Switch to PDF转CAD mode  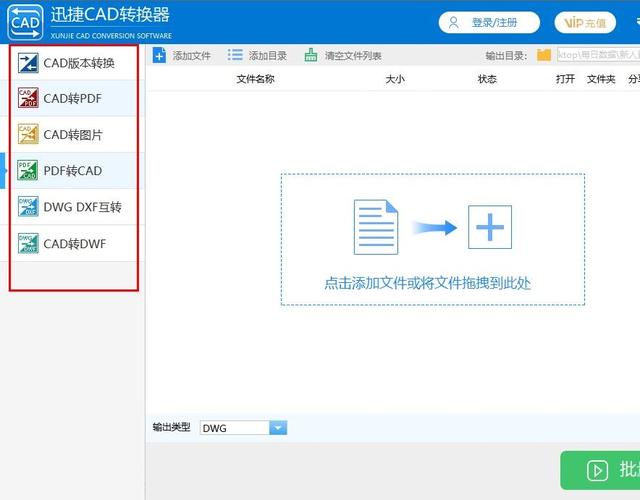click(74, 170)
